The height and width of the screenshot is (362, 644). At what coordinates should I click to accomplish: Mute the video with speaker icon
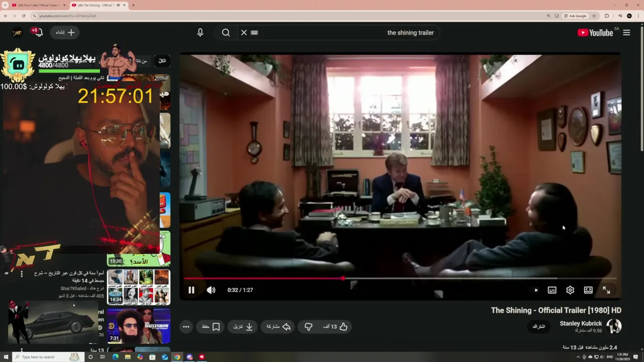click(211, 290)
